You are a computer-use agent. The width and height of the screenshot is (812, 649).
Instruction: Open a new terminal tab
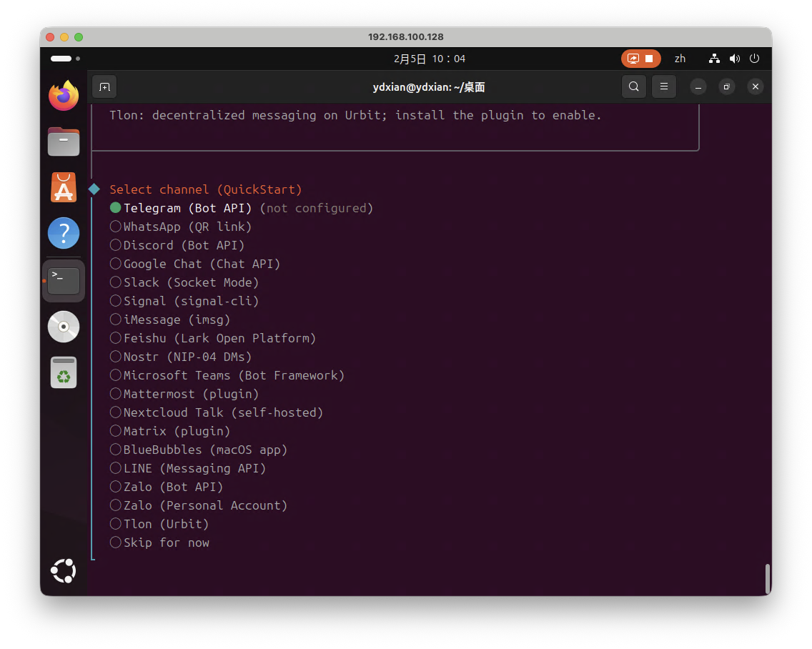pyautogui.click(x=104, y=87)
